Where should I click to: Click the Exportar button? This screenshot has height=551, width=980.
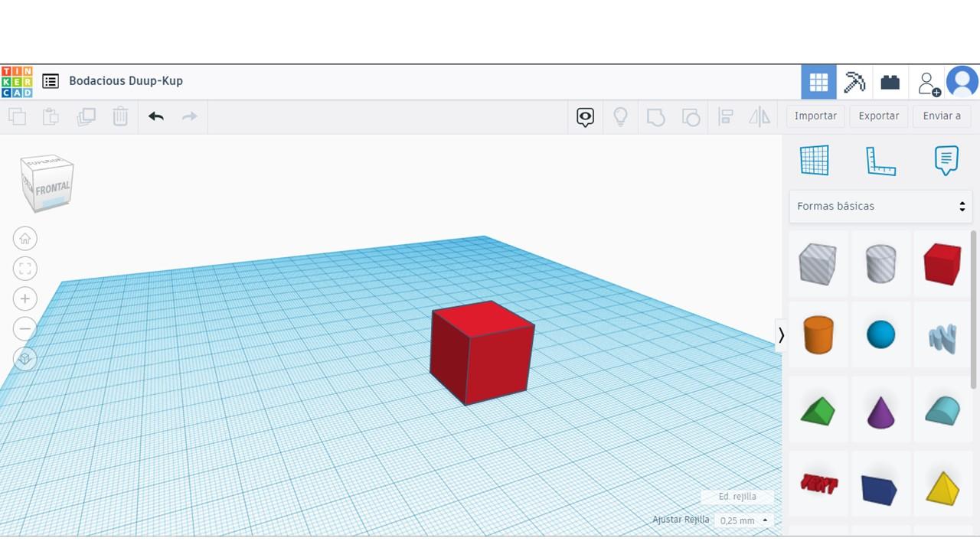pyautogui.click(x=879, y=116)
